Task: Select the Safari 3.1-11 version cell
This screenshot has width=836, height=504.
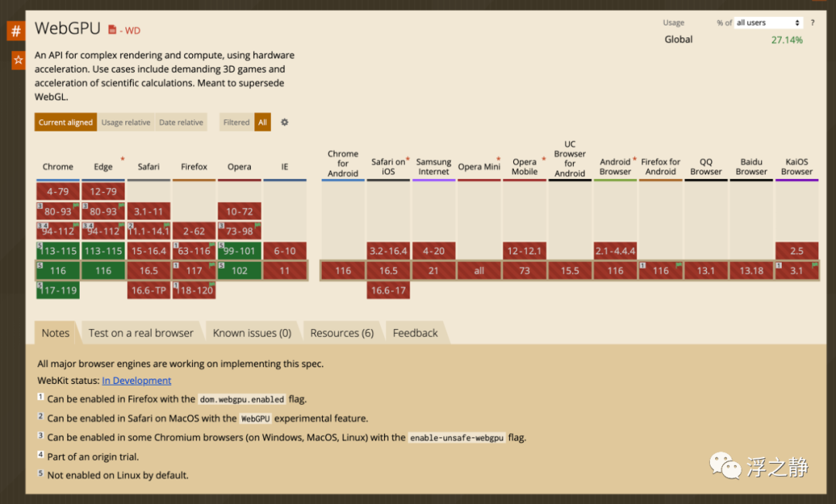Action: [149, 211]
